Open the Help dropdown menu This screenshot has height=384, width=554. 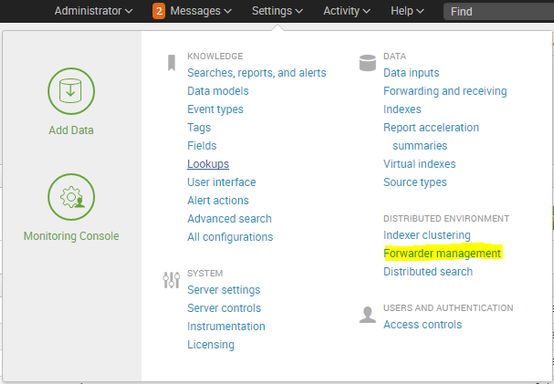pos(407,11)
